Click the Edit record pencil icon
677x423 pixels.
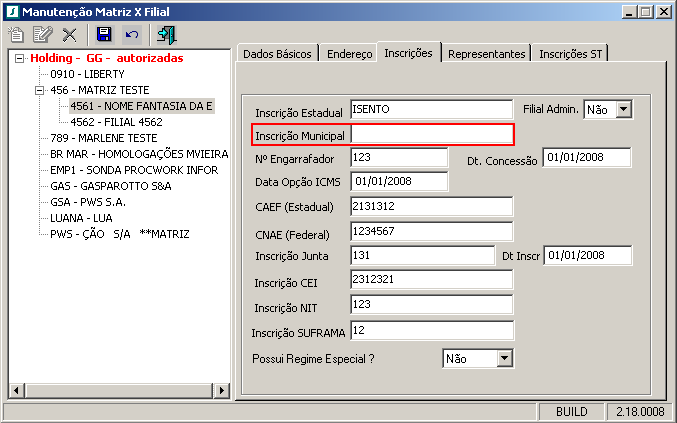(43, 35)
